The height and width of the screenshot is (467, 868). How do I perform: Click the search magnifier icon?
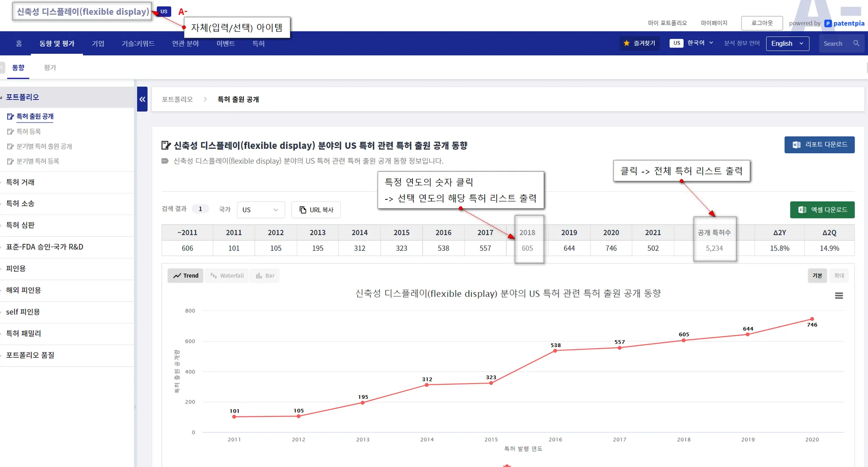point(856,43)
